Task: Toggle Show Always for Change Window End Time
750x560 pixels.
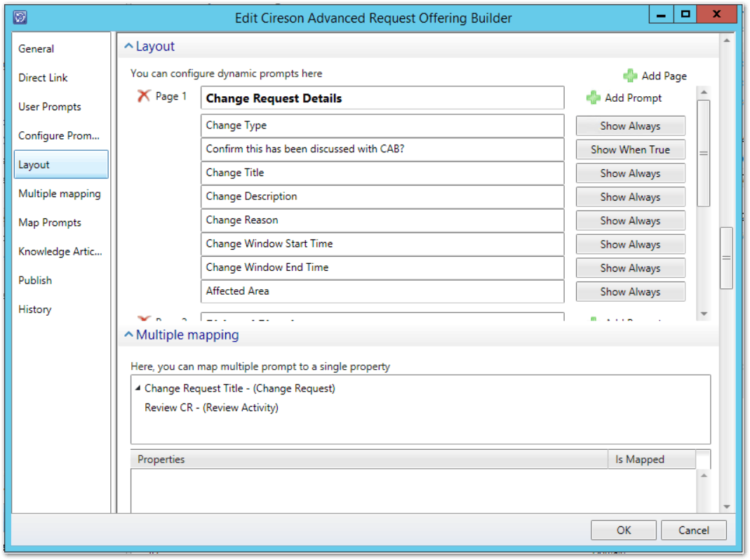Action: [x=631, y=268]
